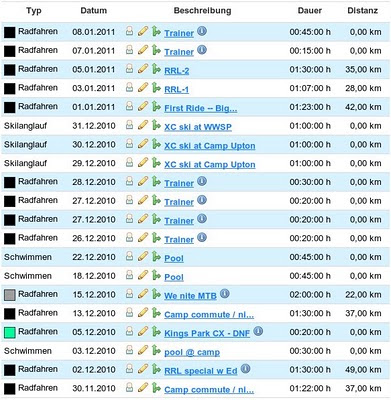Open the RRL special w Ed link

201,371
